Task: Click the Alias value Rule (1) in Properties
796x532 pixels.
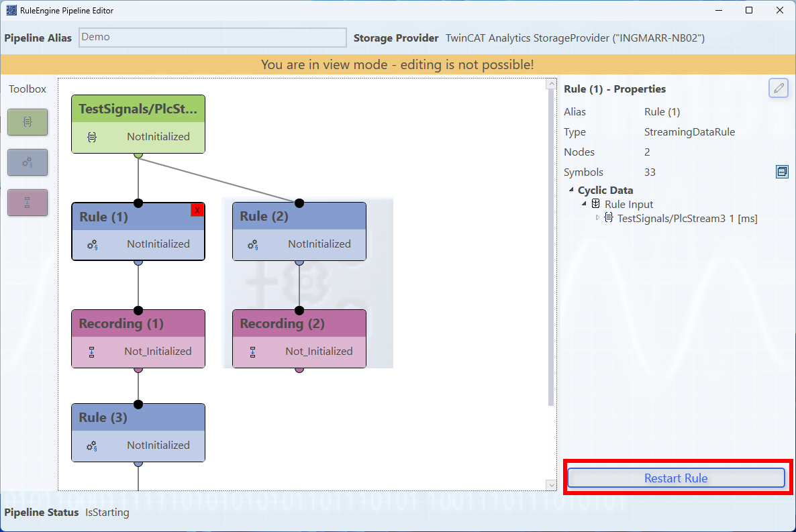Action: (662, 111)
